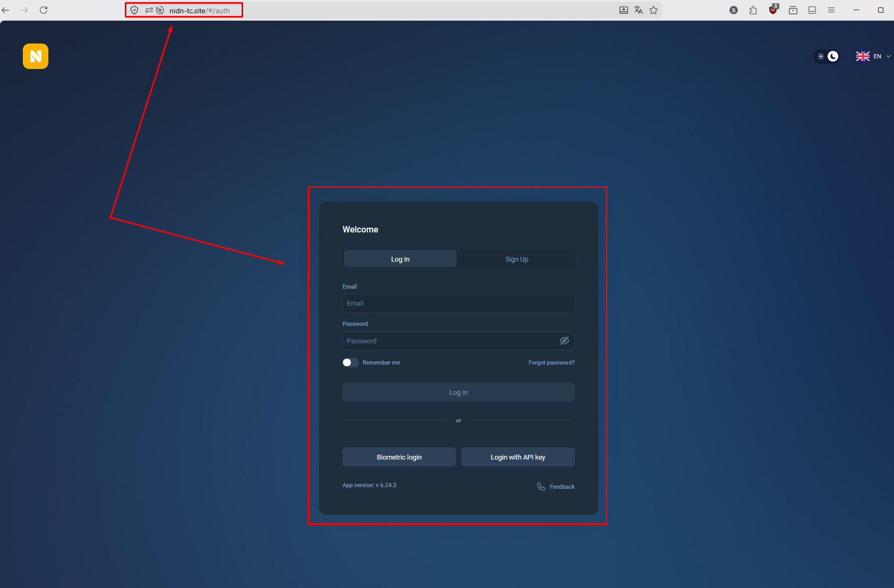Submit with the wide Log In button
This screenshot has height=588, width=894.
(459, 392)
